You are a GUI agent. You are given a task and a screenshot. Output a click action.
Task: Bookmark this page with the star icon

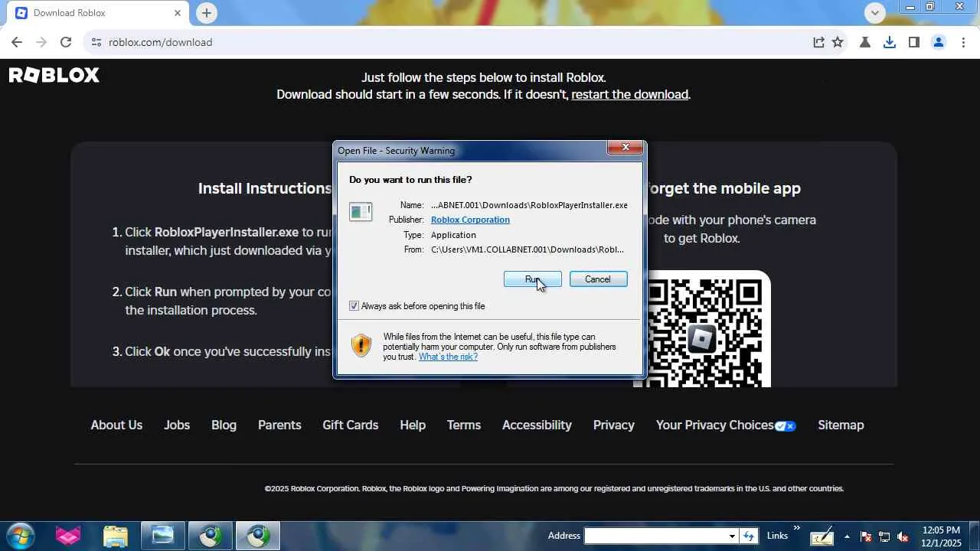pyautogui.click(x=838, y=42)
